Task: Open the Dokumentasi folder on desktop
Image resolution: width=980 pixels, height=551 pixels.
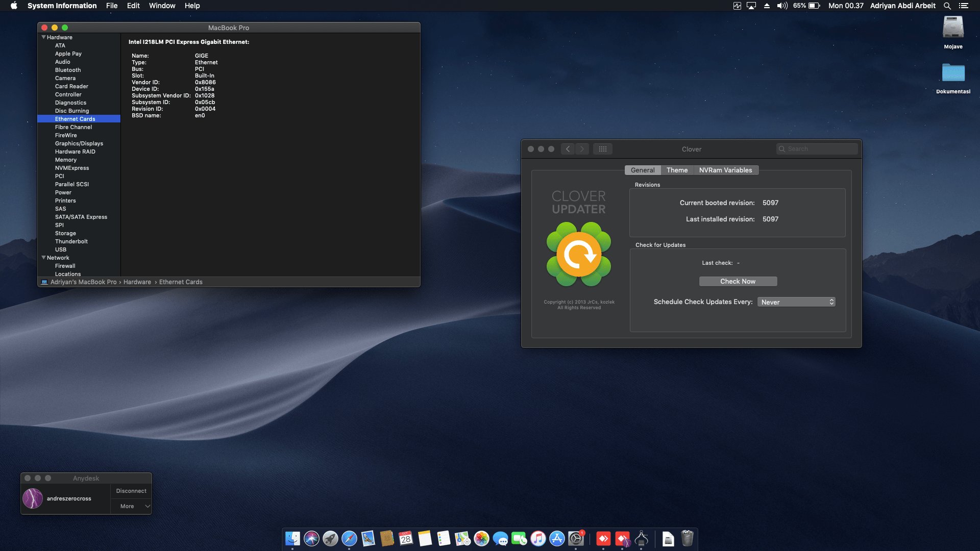Action: [x=952, y=73]
